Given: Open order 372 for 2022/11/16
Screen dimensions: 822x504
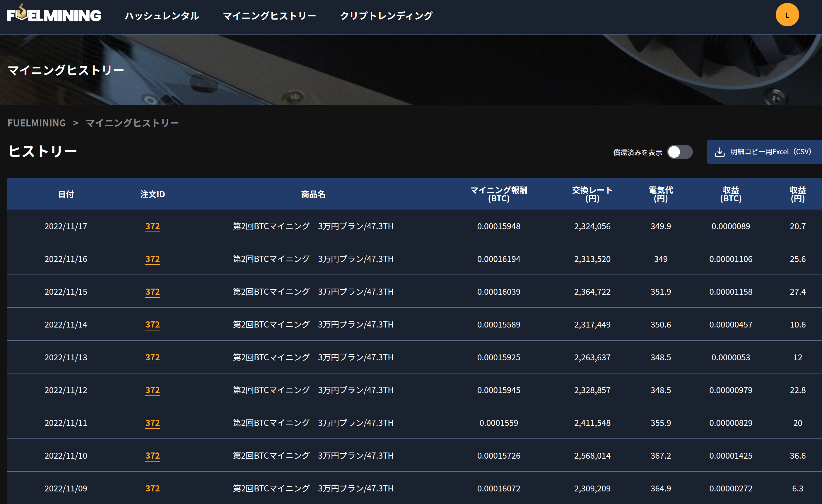Looking at the screenshot, I should [153, 259].
